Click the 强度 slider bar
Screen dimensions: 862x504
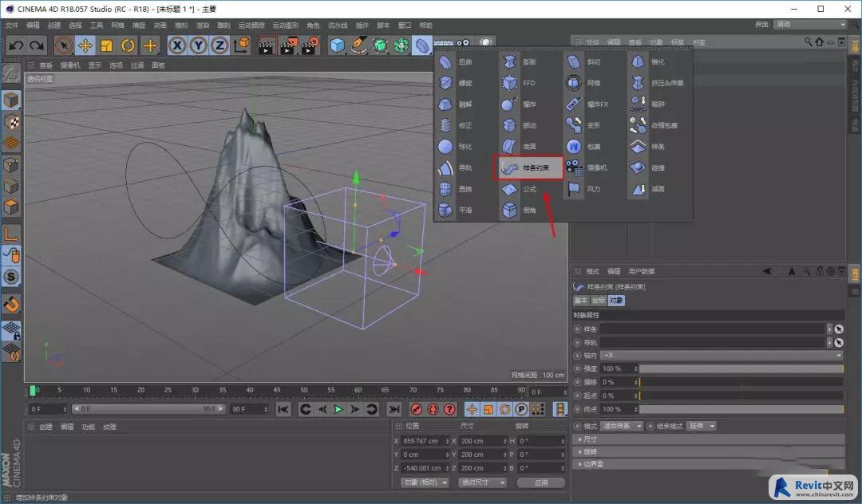coord(741,369)
